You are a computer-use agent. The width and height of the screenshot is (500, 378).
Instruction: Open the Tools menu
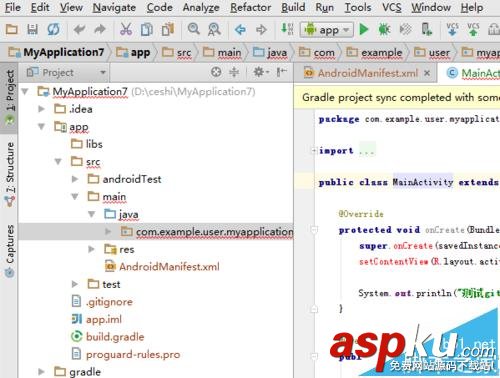(358, 7)
